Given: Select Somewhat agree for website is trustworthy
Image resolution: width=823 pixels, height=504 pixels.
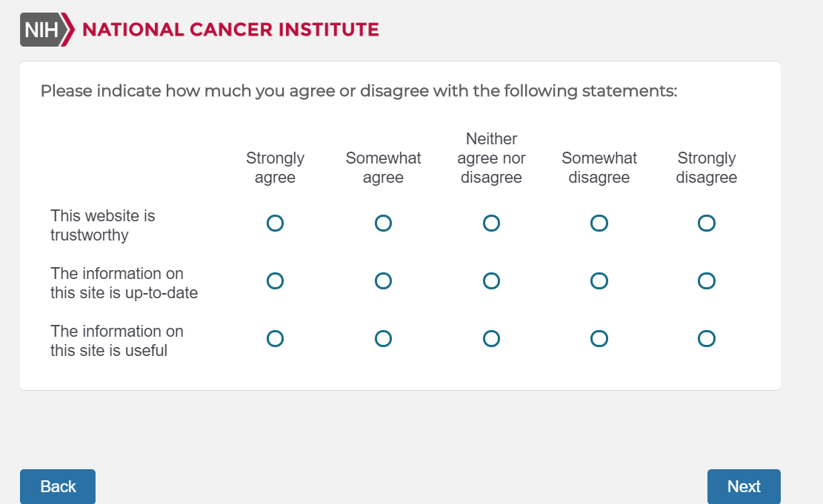Looking at the screenshot, I should (383, 224).
